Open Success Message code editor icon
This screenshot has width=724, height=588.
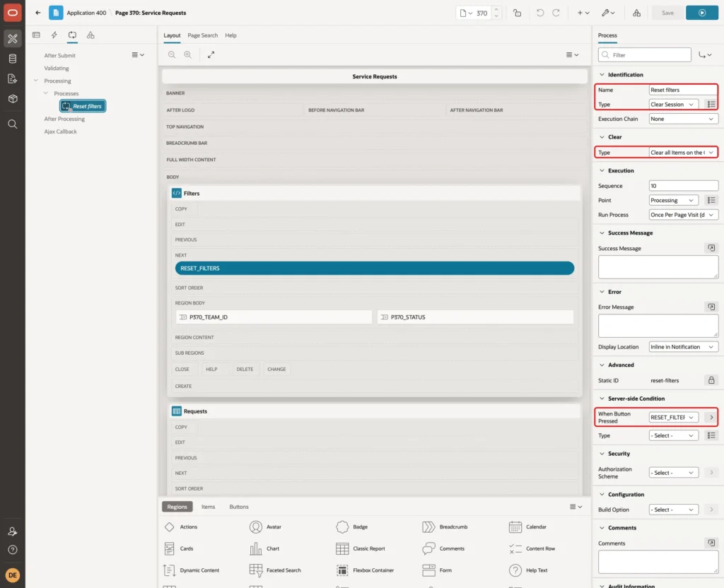coord(711,248)
